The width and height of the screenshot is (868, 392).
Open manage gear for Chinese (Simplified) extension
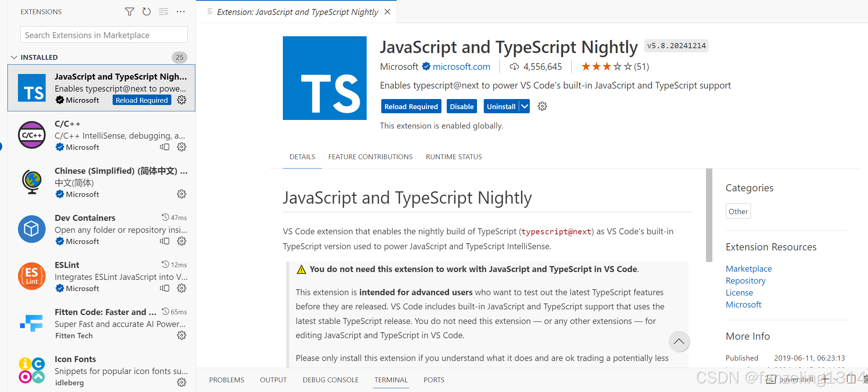point(182,194)
